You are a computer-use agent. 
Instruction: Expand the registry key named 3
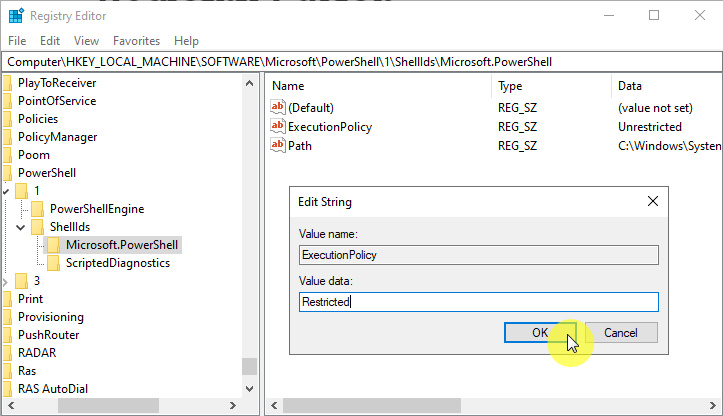[6, 281]
